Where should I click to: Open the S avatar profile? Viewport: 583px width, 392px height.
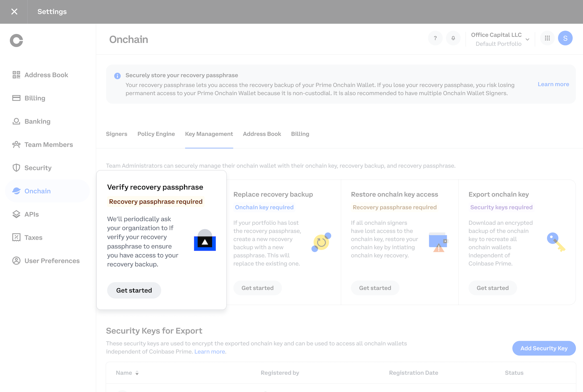click(565, 38)
